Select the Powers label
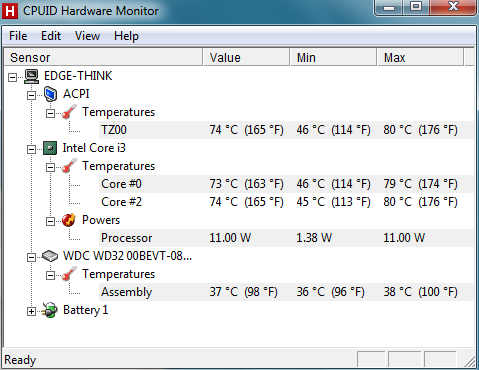 tap(101, 220)
